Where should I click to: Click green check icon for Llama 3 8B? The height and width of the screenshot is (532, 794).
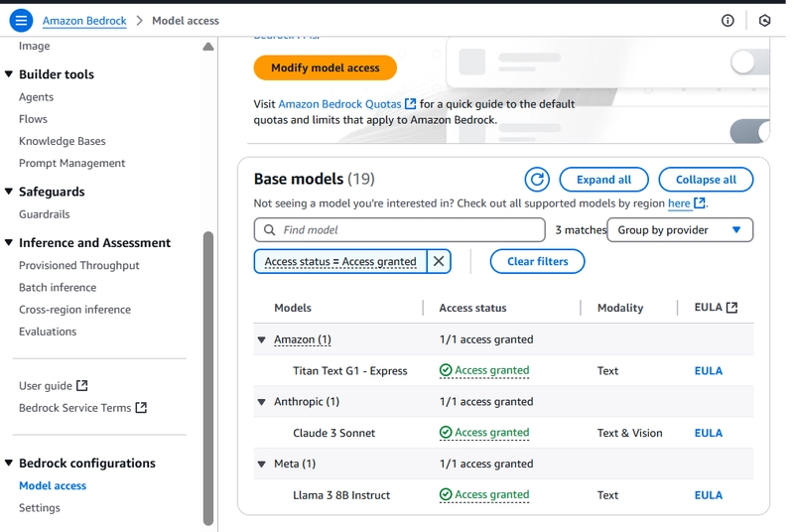pyautogui.click(x=446, y=494)
